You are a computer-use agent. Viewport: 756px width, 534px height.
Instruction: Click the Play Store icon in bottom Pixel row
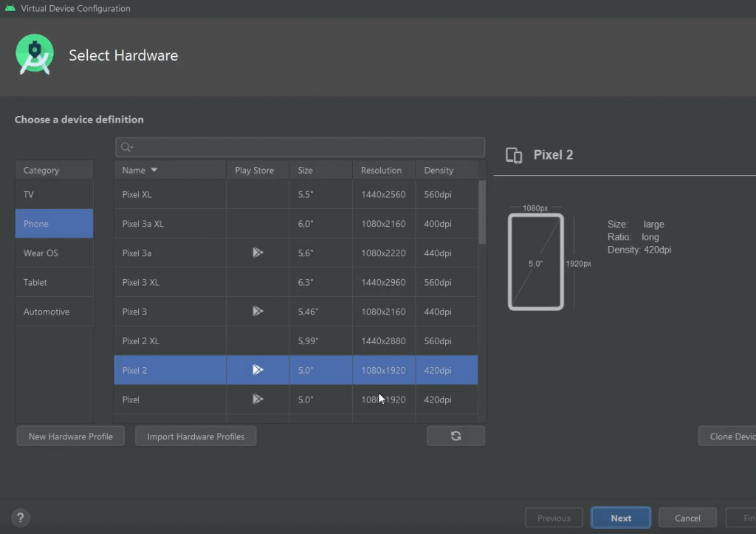tap(258, 399)
